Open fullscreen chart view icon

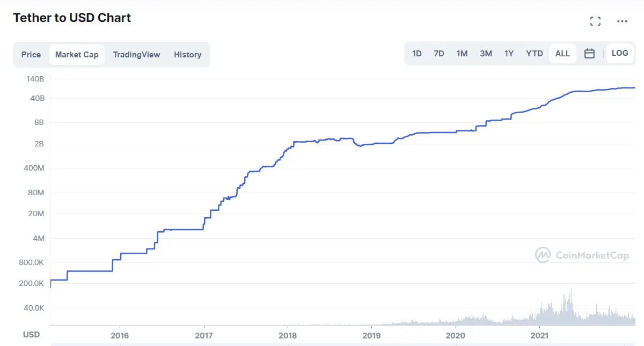click(x=595, y=21)
